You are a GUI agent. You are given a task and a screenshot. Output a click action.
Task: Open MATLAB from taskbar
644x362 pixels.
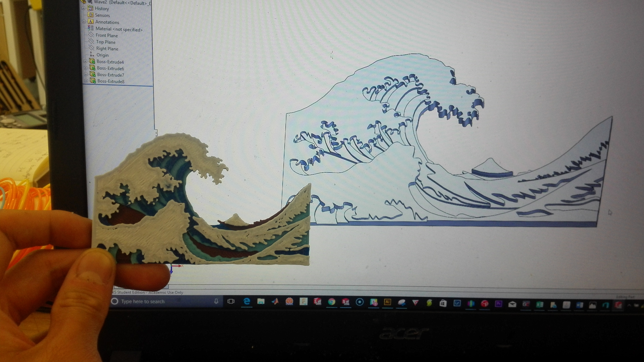[275, 301]
